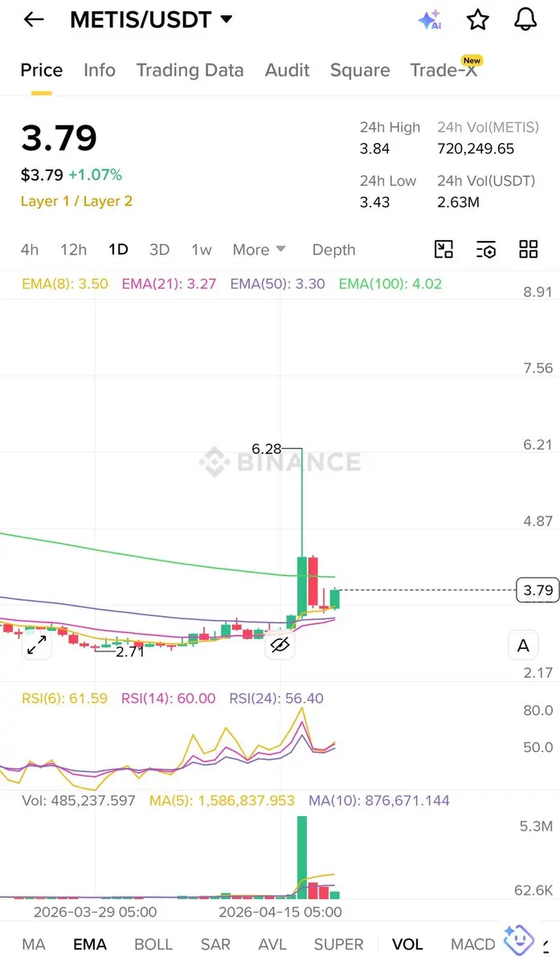
Task: Toggle the AVL indicator
Action: (x=272, y=944)
